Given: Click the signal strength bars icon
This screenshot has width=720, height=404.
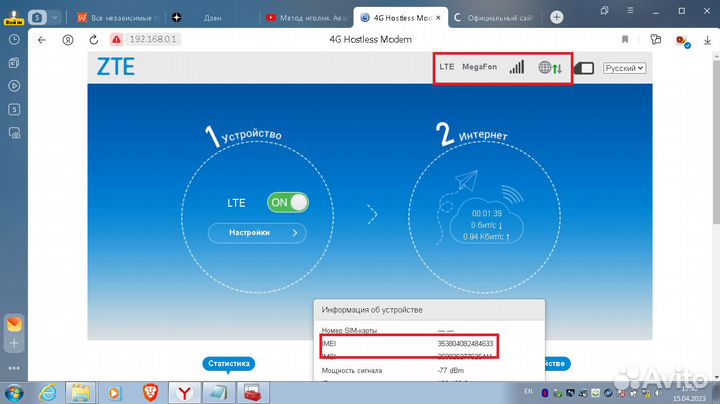Looking at the screenshot, I should click(x=517, y=67).
